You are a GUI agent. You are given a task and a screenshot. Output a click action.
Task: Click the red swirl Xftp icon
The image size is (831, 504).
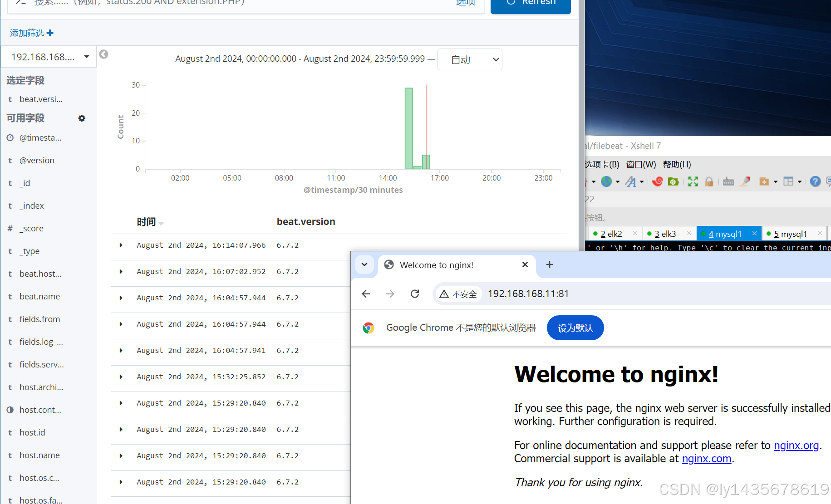pos(657,181)
